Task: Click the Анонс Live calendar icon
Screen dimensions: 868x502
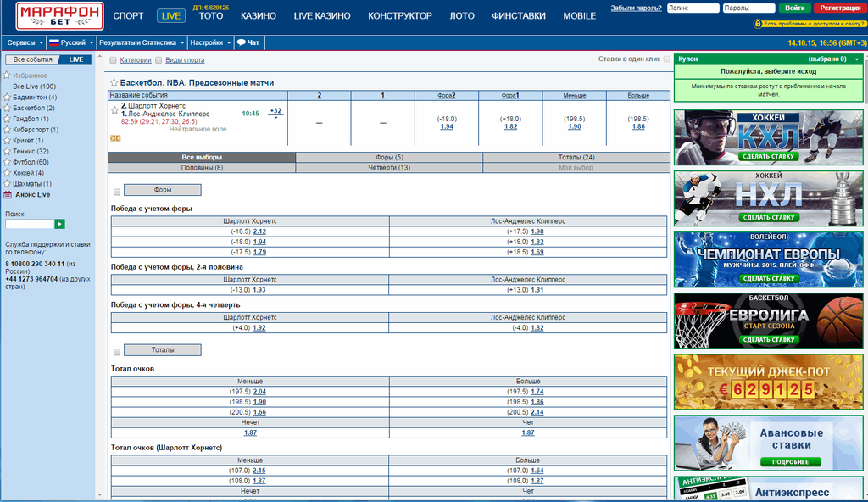Action: [7, 194]
